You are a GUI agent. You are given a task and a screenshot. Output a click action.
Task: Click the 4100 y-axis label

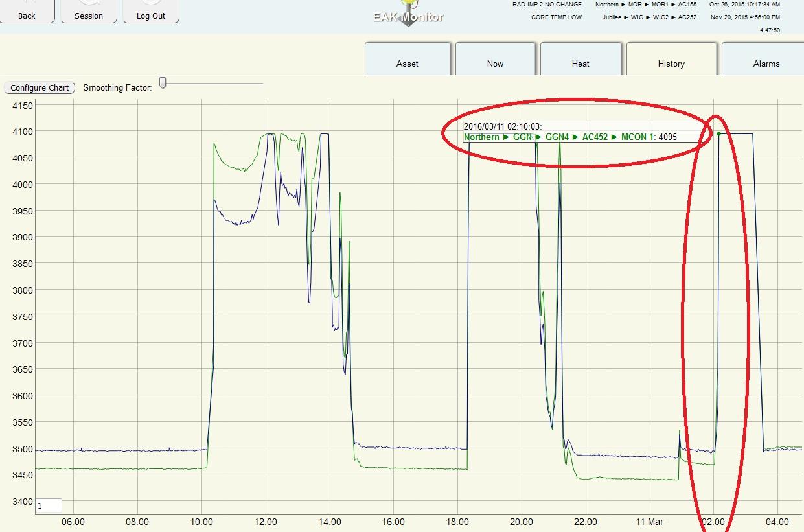tap(21, 132)
